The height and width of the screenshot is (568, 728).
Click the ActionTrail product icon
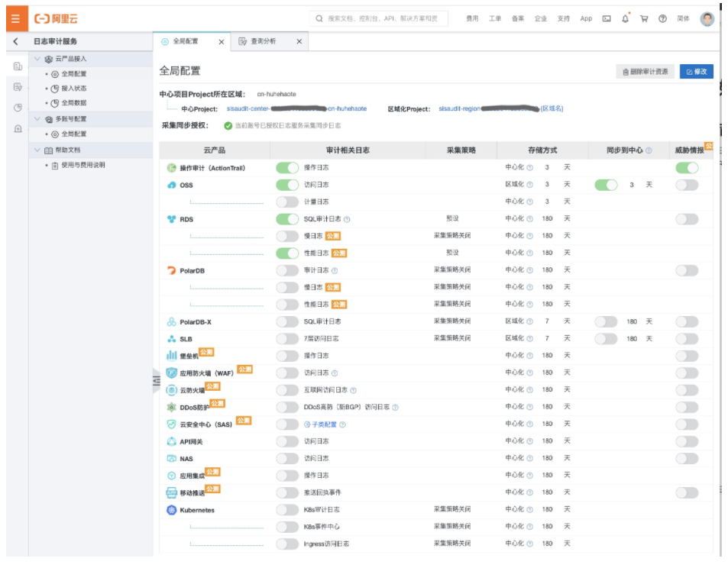[x=171, y=168]
